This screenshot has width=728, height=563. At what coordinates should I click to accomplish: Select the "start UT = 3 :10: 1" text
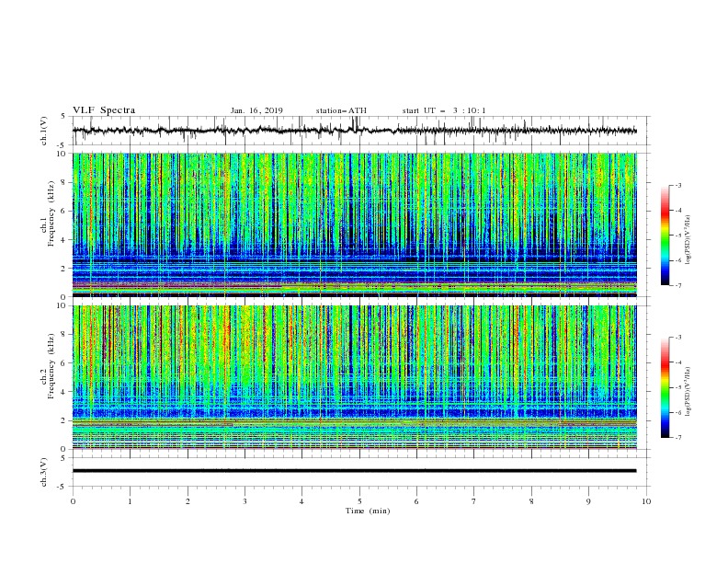pos(444,110)
